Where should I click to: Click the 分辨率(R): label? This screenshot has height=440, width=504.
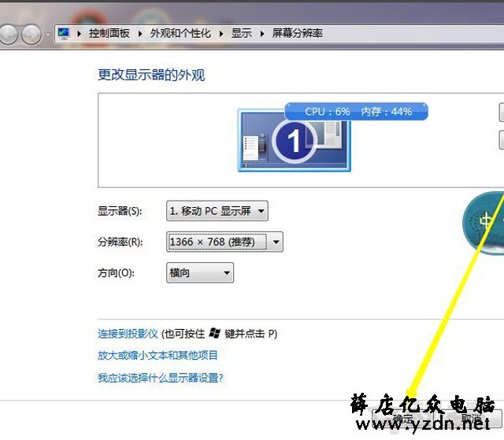point(120,242)
